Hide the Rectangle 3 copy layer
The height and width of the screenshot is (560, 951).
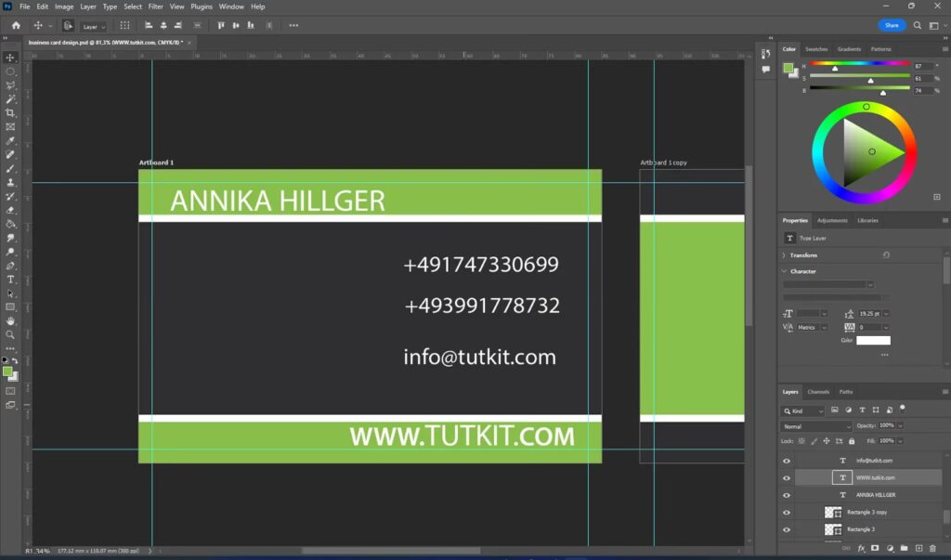pos(787,512)
